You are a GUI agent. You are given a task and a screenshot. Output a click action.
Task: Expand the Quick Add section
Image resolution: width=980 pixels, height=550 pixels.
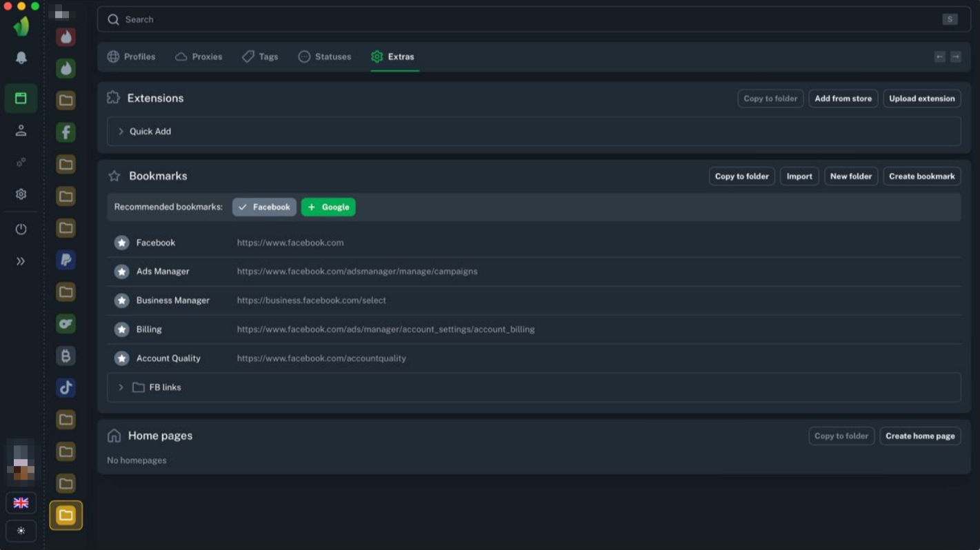pyautogui.click(x=534, y=131)
